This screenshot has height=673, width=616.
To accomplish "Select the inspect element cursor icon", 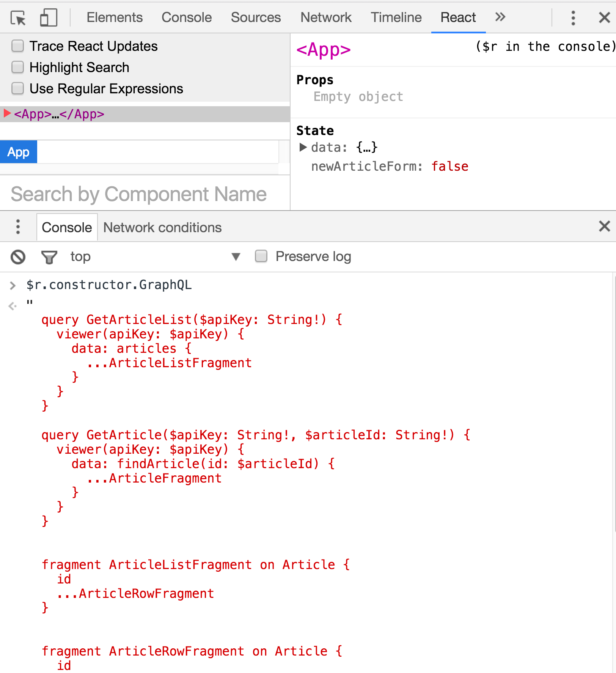I will (18, 17).
